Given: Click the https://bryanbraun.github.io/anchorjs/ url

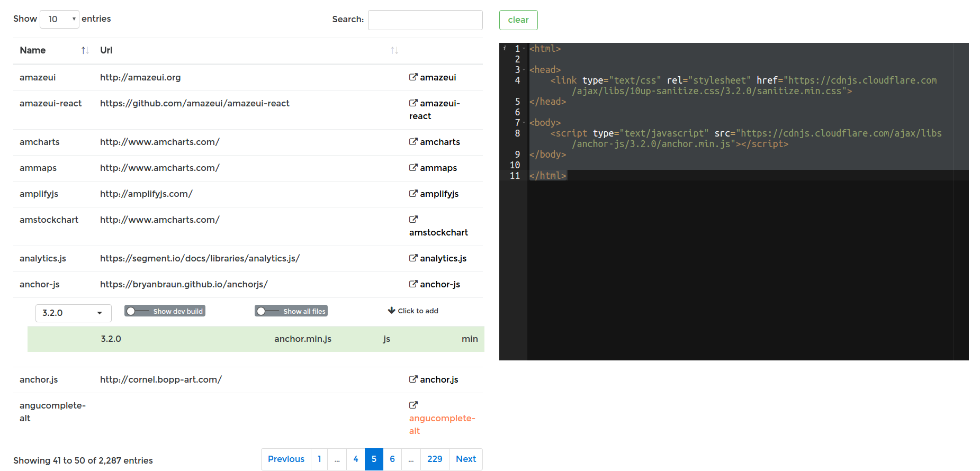Looking at the screenshot, I should click(184, 284).
